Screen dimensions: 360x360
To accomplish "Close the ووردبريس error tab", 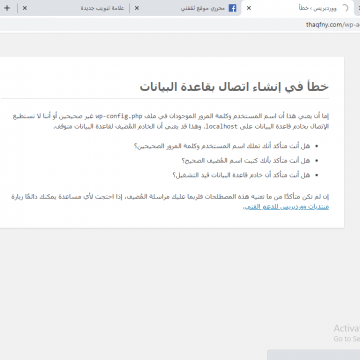I will click(249, 8).
